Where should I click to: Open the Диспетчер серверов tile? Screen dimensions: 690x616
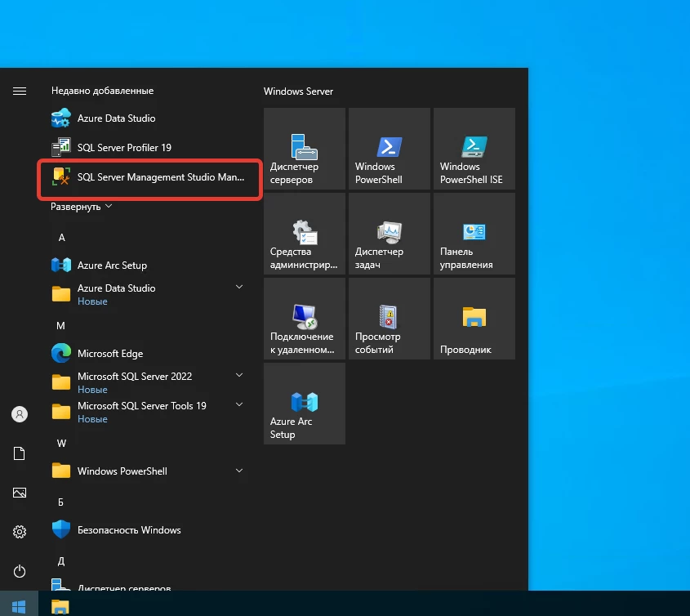point(304,149)
